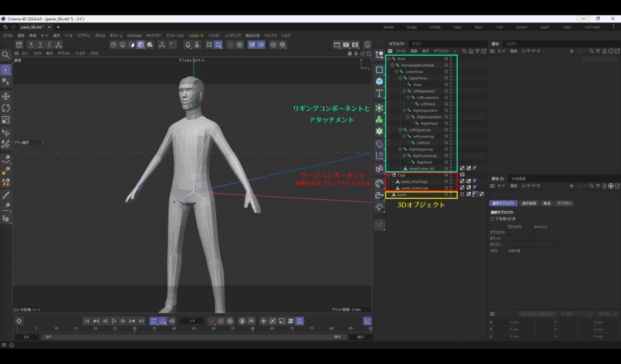This screenshot has height=364, width=621.
Task: Click the Z axis lock icon
Action: tap(49, 44)
